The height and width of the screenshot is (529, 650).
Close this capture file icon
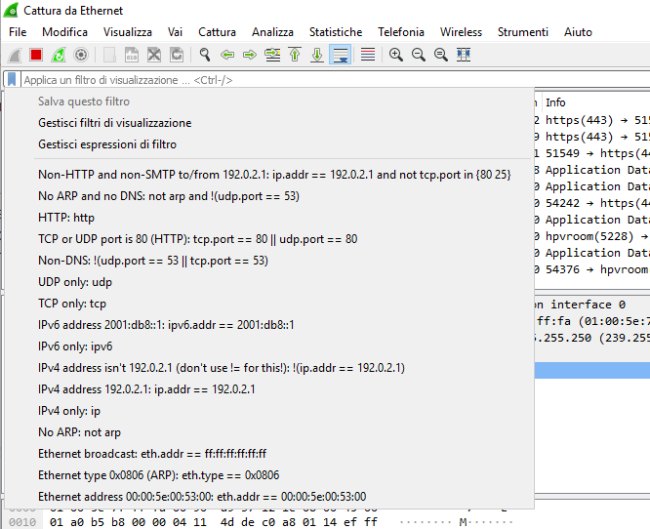154,55
